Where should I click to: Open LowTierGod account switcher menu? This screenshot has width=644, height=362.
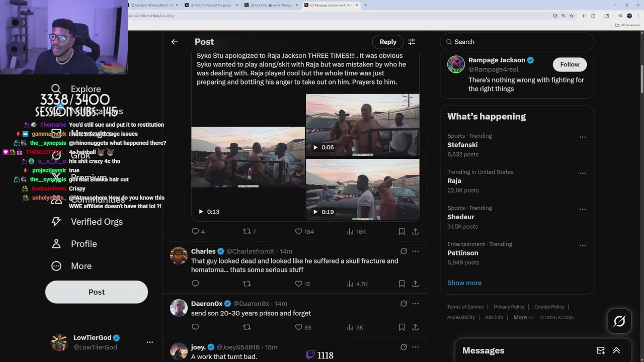coord(149,342)
